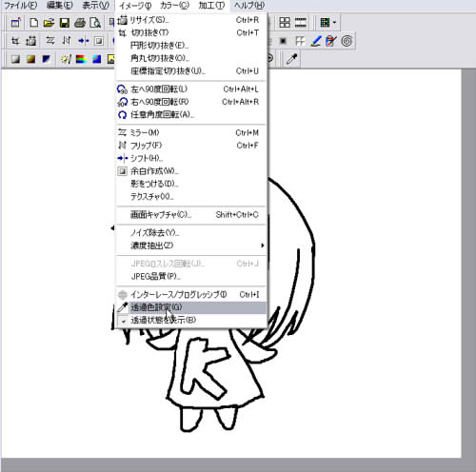Choose ノイズ除去(Y)... menu entry
476x472 pixels.
click(191, 233)
